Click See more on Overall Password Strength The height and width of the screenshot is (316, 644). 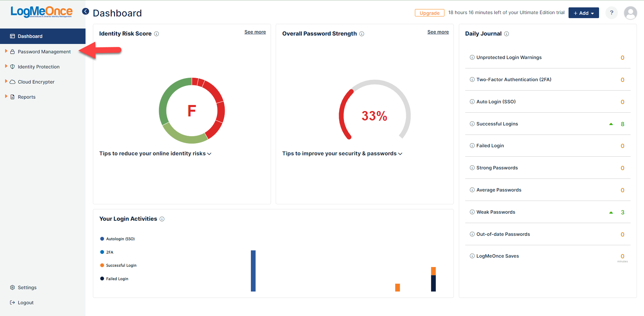(438, 32)
